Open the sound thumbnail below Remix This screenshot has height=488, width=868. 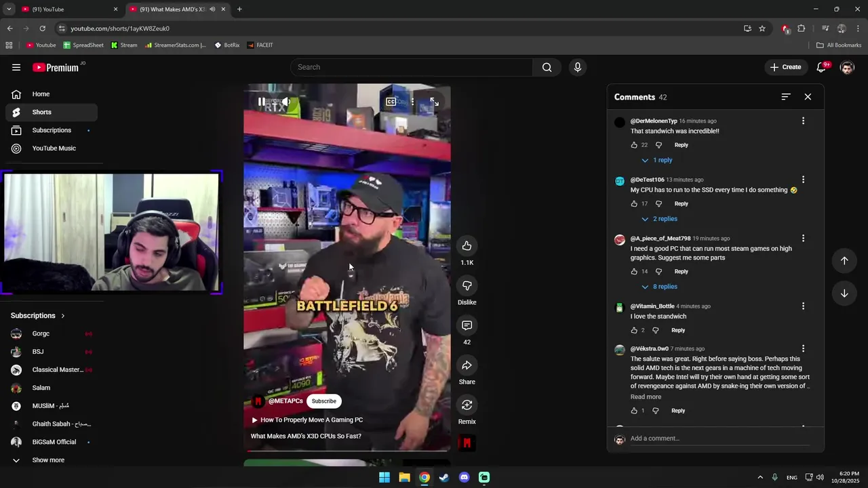click(x=467, y=443)
